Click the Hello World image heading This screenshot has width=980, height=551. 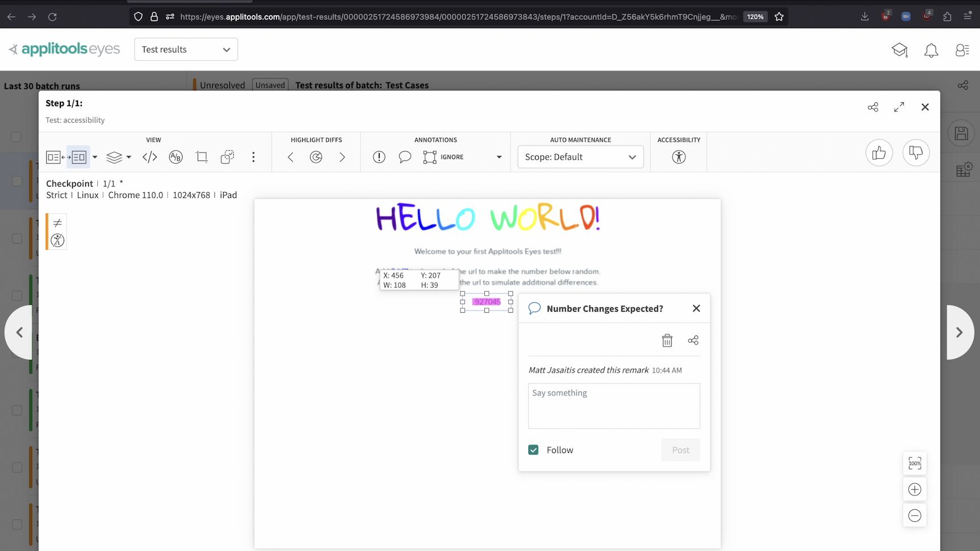[x=488, y=218]
